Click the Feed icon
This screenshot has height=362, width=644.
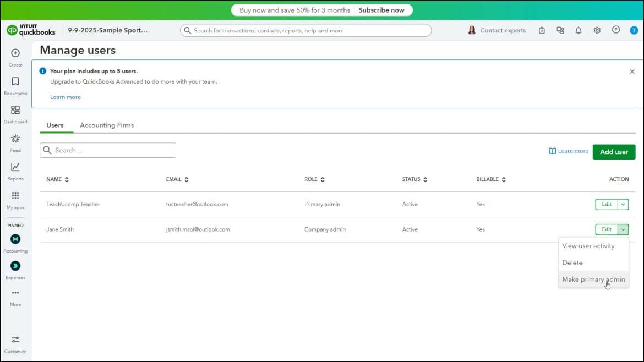[15, 140]
